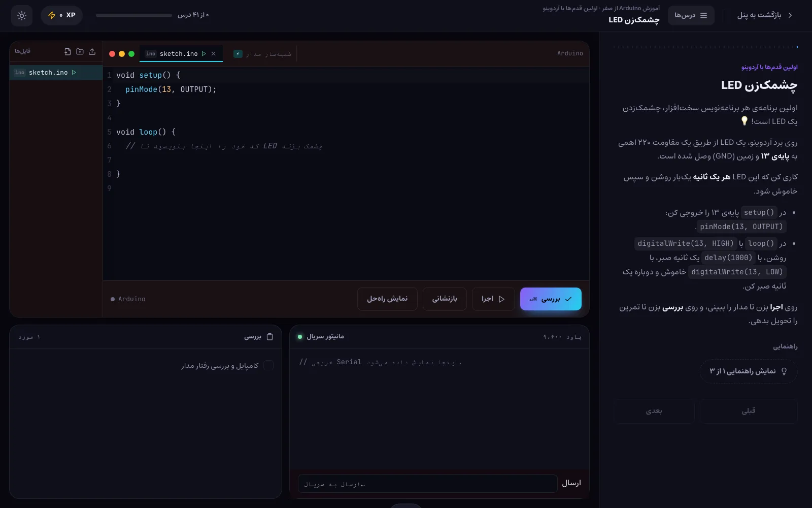The image size is (812, 508).
Task: Focus the ارسال به سریال input field
Action: click(x=427, y=484)
